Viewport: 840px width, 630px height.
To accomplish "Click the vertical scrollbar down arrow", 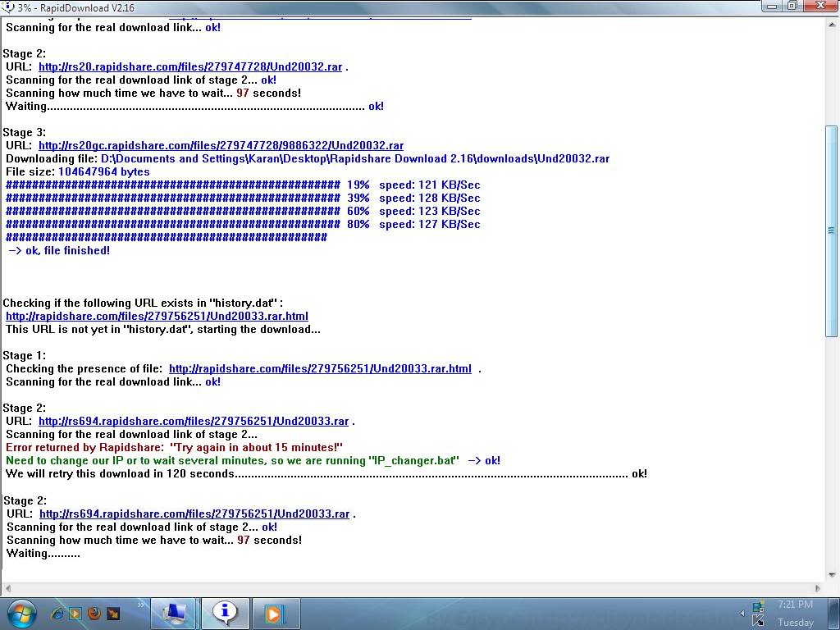I will [x=832, y=575].
